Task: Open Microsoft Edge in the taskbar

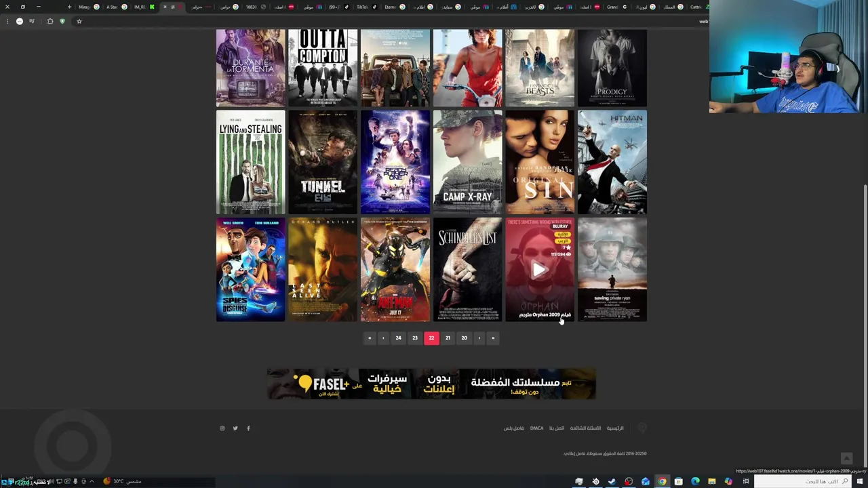Action: [695, 481]
